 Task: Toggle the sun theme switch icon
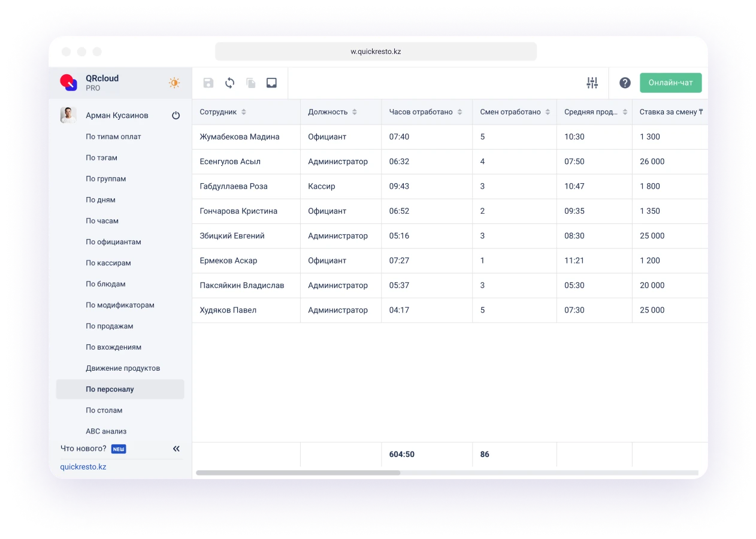[x=174, y=83]
